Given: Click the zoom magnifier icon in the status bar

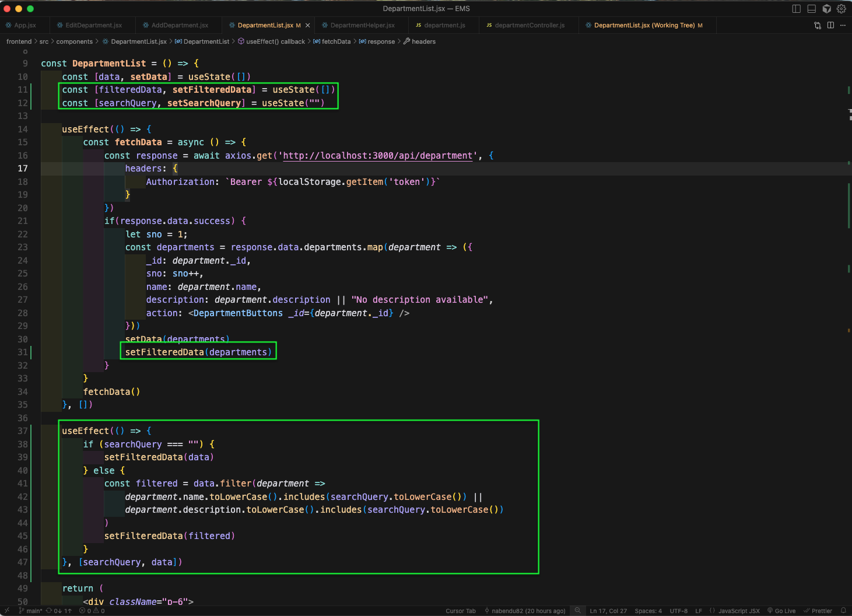Looking at the screenshot, I should [577, 611].
